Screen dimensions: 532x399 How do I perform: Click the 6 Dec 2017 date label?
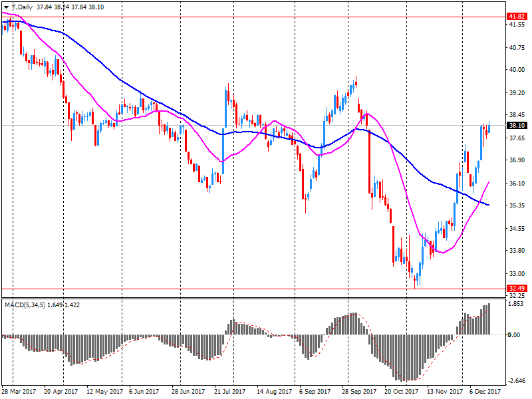485,392
